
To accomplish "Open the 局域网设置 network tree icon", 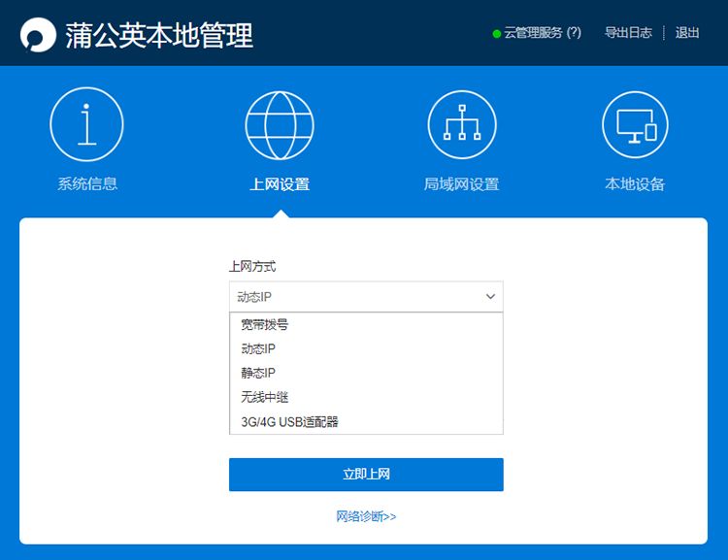I will [462, 125].
